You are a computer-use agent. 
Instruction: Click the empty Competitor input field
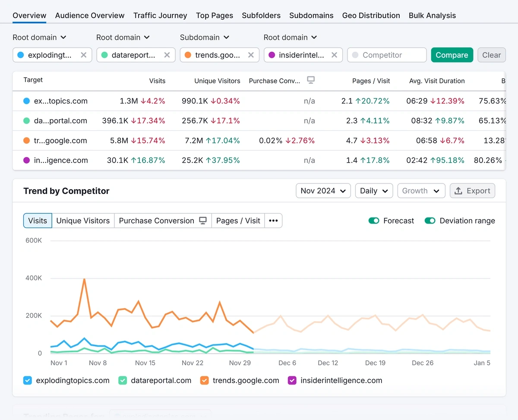387,55
